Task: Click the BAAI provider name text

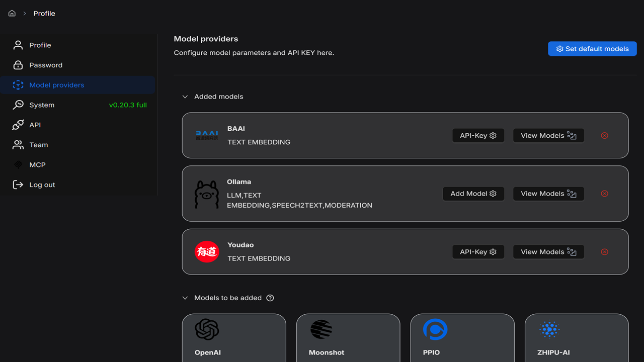Action: (236, 129)
